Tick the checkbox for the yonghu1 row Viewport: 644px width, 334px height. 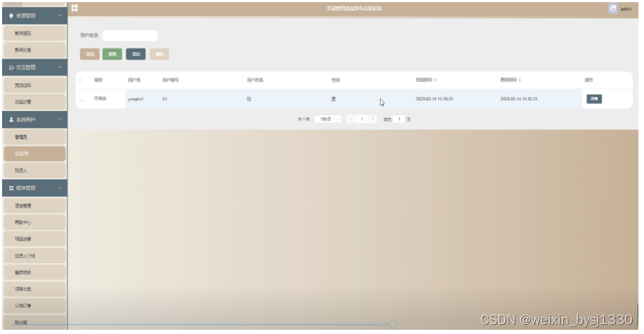[x=81, y=99]
